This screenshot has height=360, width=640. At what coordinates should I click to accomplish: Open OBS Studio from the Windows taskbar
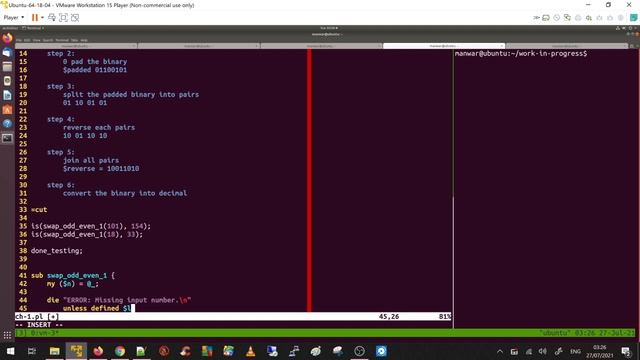[x=359, y=351]
